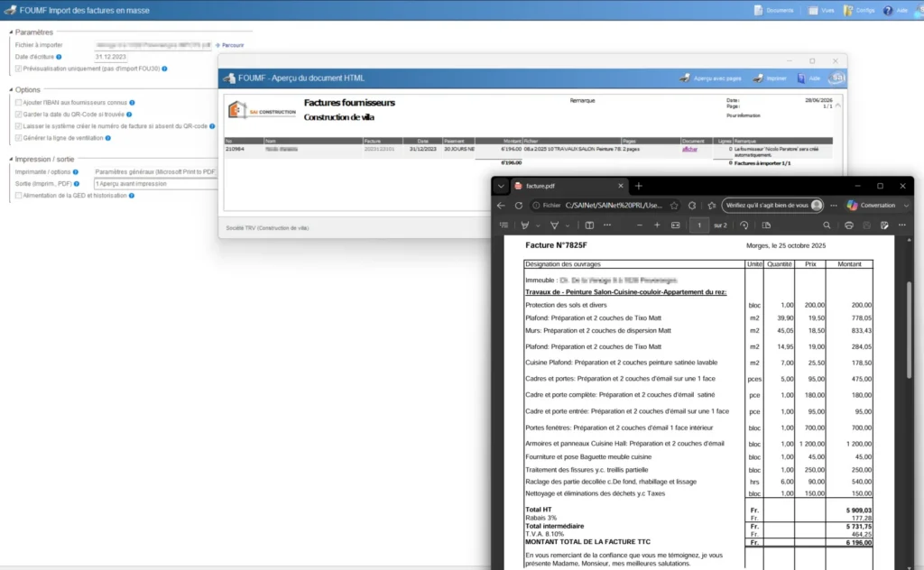Image resolution: width=924 pixels, height=570 pixels.
Task: Open browser extensions puzzle icon
Action: 692,206
